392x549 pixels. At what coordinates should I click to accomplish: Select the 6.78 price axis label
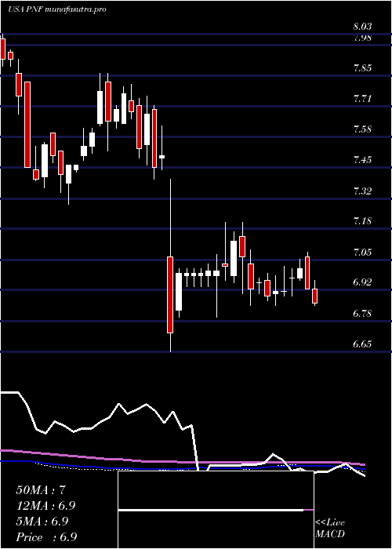point(362,314)
